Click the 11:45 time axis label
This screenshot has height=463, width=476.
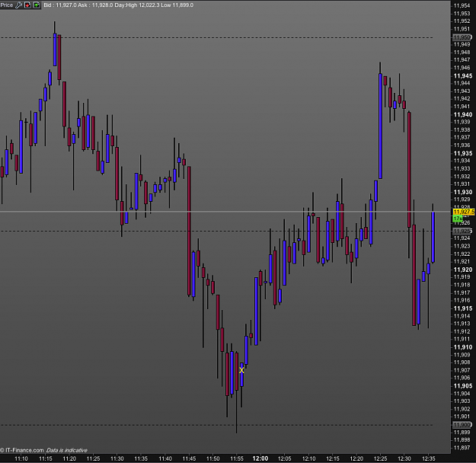point(189,458)
